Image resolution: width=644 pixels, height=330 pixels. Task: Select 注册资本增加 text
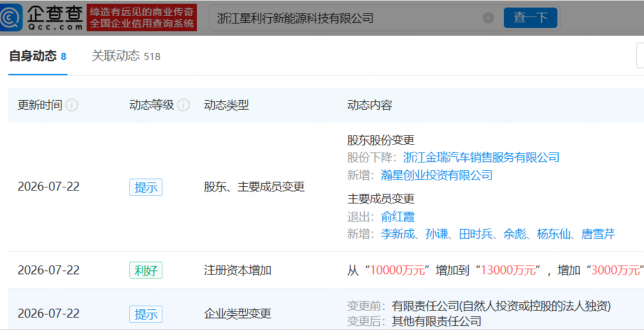237,270
